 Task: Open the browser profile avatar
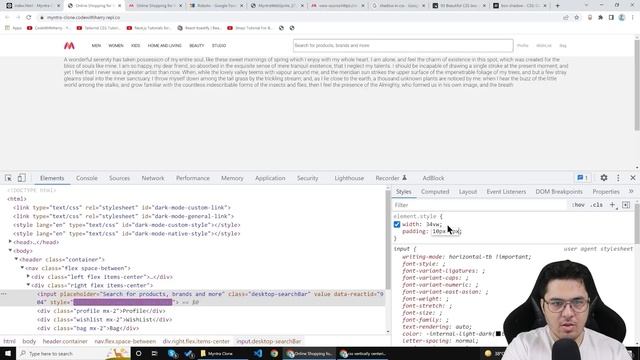[x=622, y=18]
